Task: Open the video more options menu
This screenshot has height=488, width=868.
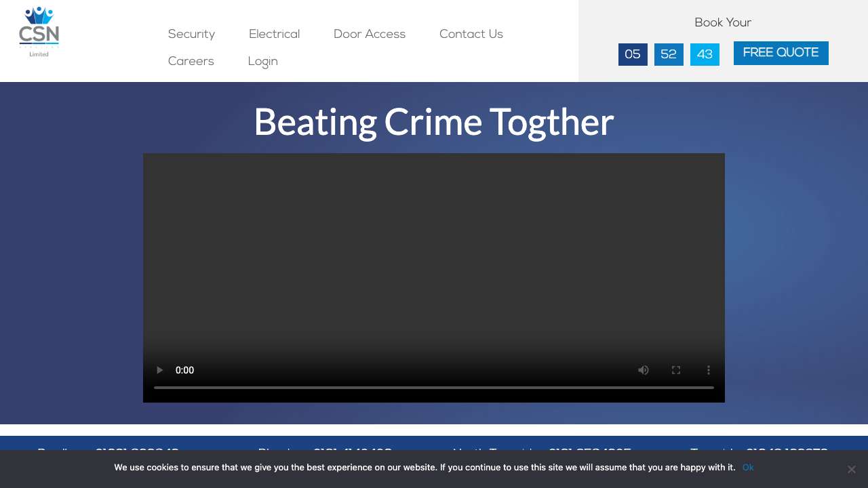Action: pyautogui.click(x=709, y=370)
